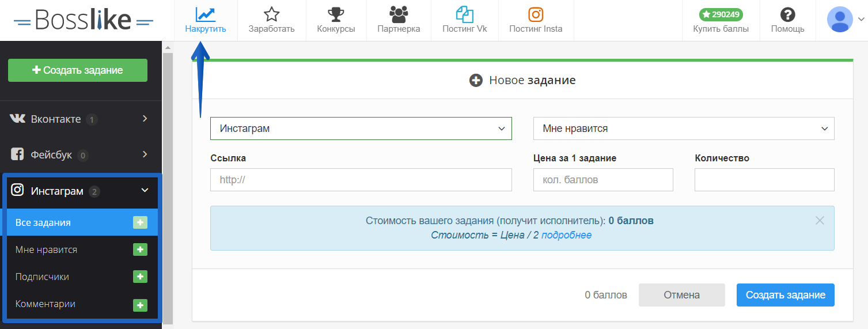Open the подробнее link
Screen dimensions: 868x329
[566, 235]
